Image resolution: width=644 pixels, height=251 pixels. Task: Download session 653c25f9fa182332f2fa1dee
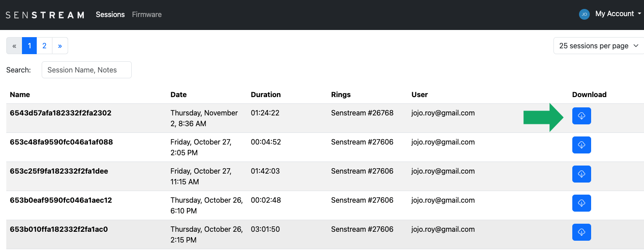pos(581,174)
